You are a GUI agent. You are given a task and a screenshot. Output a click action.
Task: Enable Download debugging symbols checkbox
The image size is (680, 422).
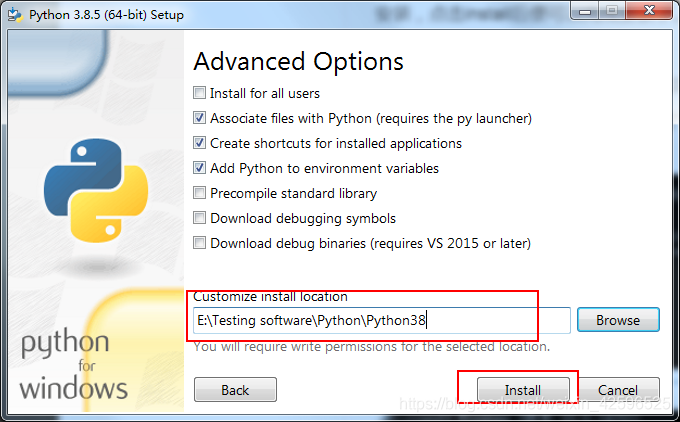199,218
